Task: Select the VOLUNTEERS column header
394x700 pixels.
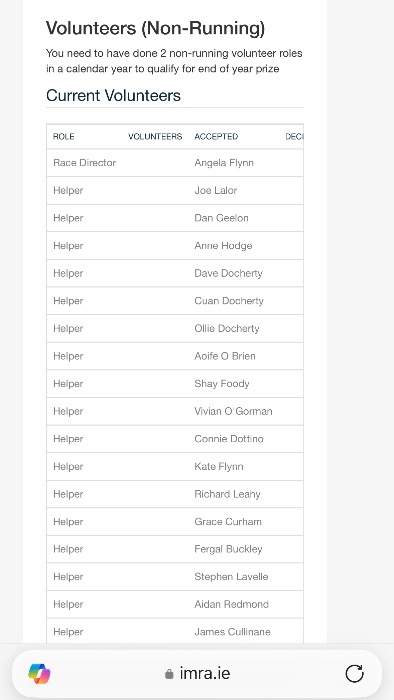Action: [x=155, y=137]
